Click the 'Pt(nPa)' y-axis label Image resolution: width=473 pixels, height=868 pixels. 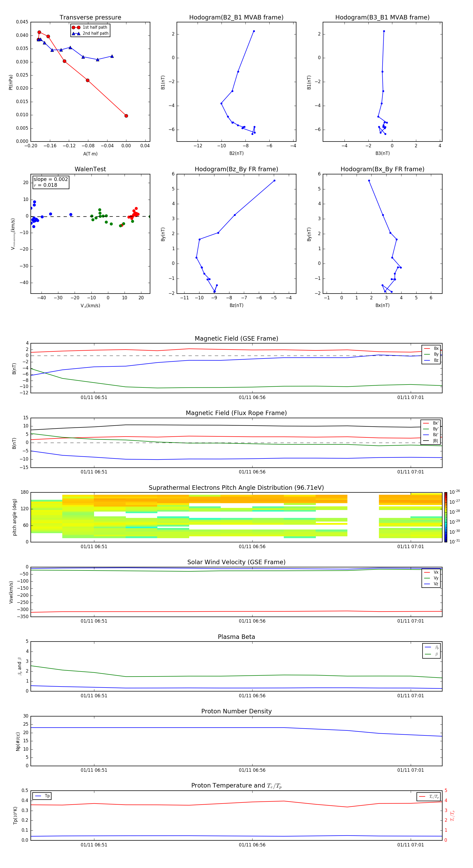(11, 82)
